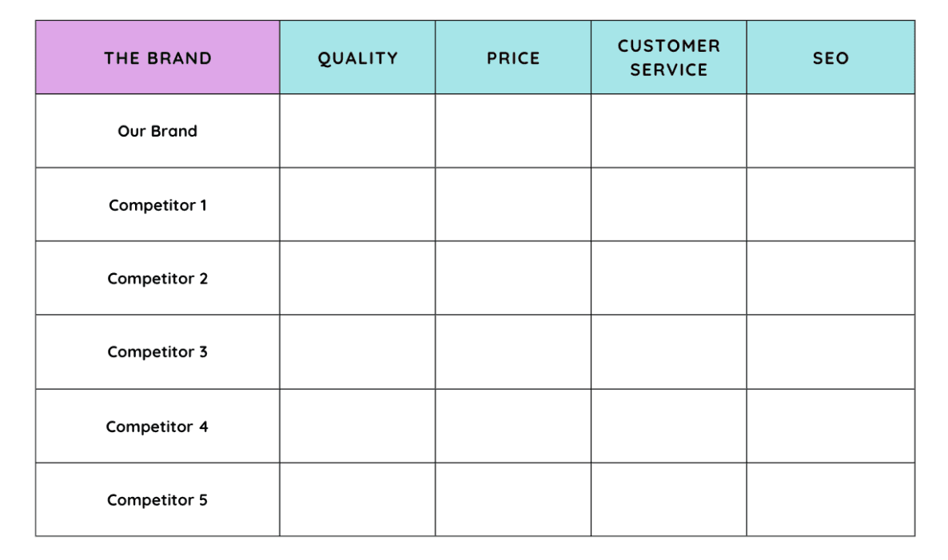The height and width of the screenshot is (560, 948).
Task: Select Competitor 5's CUSTOMER SERVICE cell
Action: (x=669, y=499)
